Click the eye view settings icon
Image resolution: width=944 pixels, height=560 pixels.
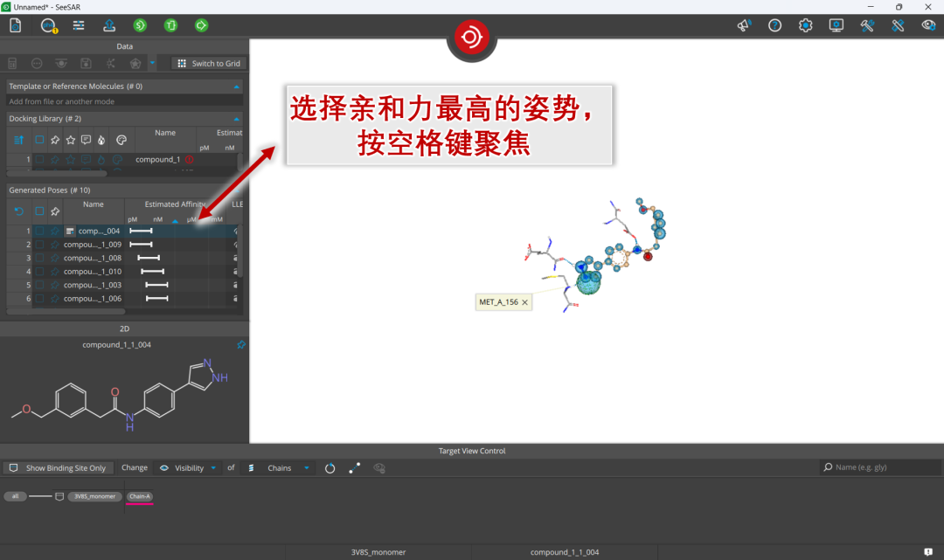[928, 25]
